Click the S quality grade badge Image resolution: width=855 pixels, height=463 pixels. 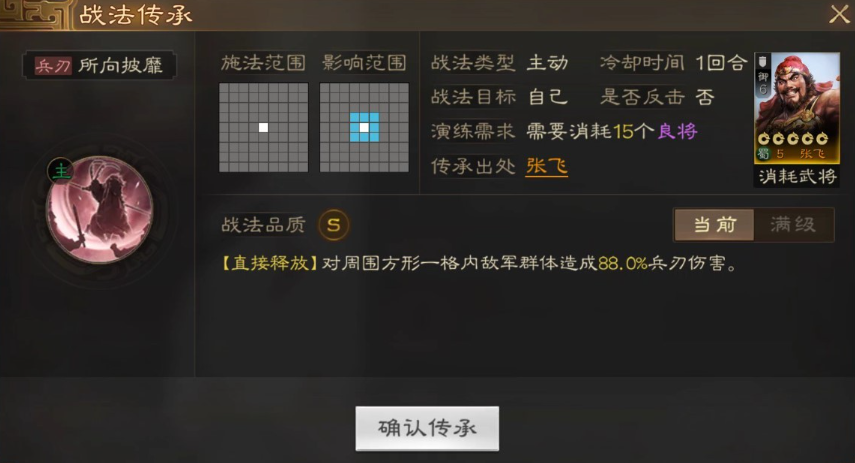pos(334,225)
